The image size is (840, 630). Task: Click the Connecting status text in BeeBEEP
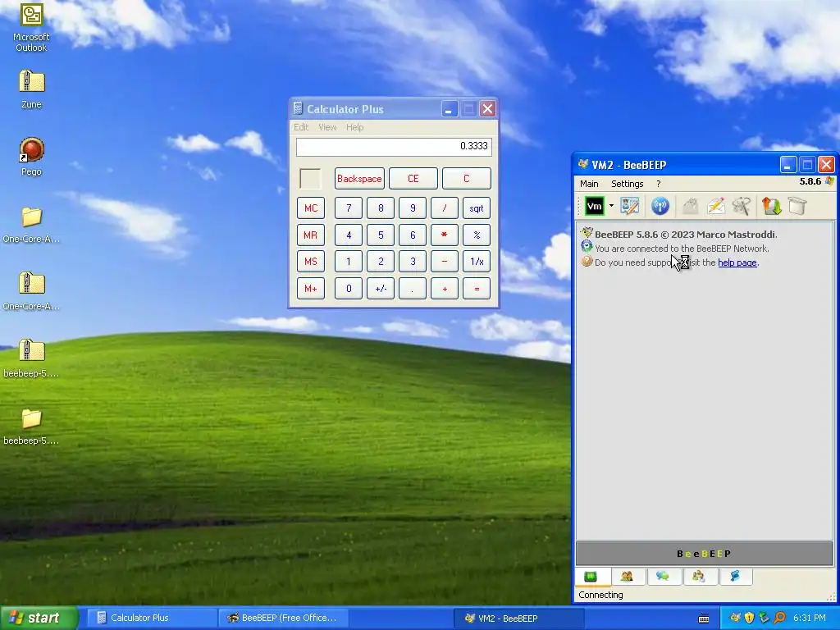point(600,595)
